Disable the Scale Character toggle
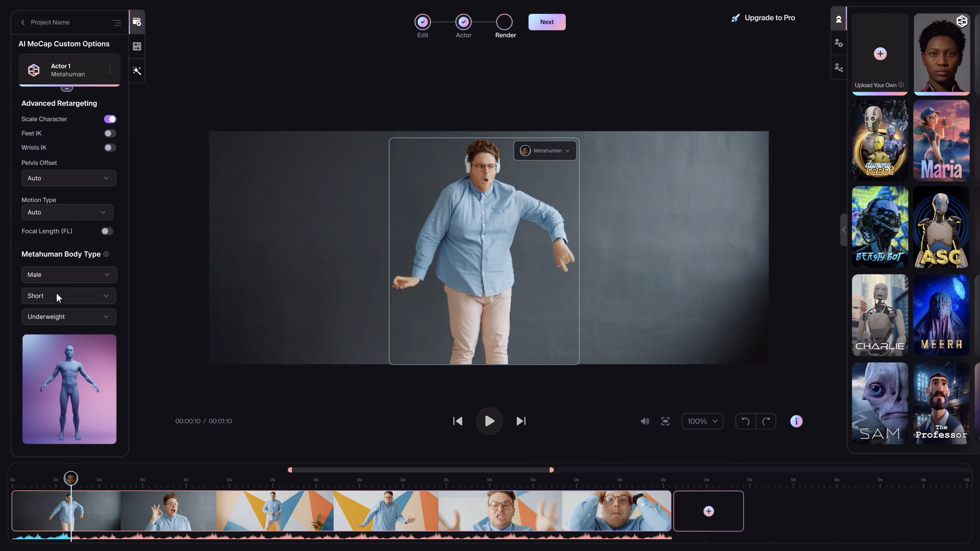Image resolution: width=980 pixels, height=551 pixels. coord(110,119)
